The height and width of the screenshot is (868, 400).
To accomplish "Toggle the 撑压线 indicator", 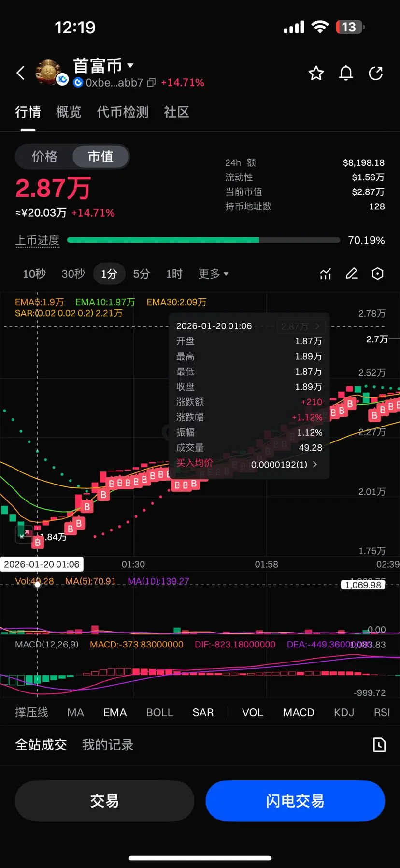I will (31, 712).
